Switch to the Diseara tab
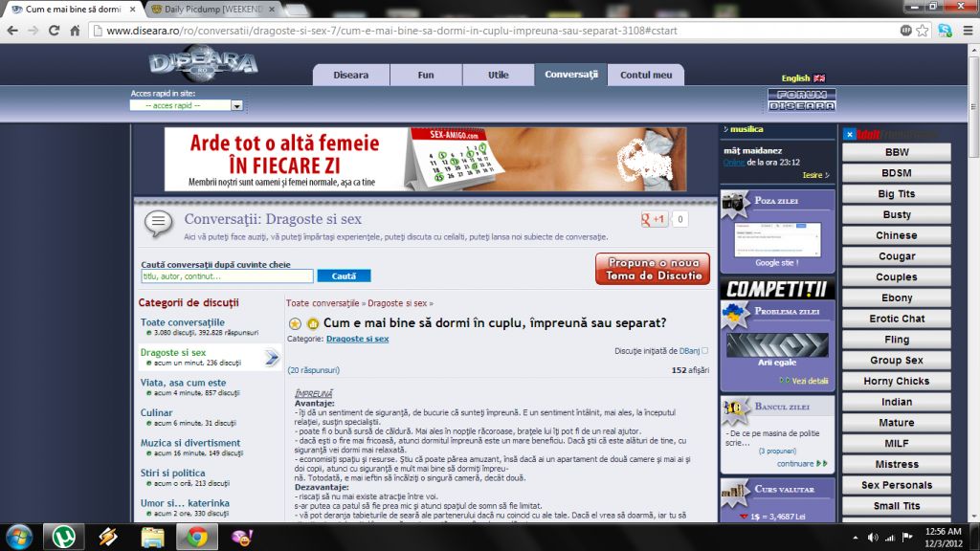Image resolution: width=980 pixels, height=551 pixels. click(x=350, y=75)
